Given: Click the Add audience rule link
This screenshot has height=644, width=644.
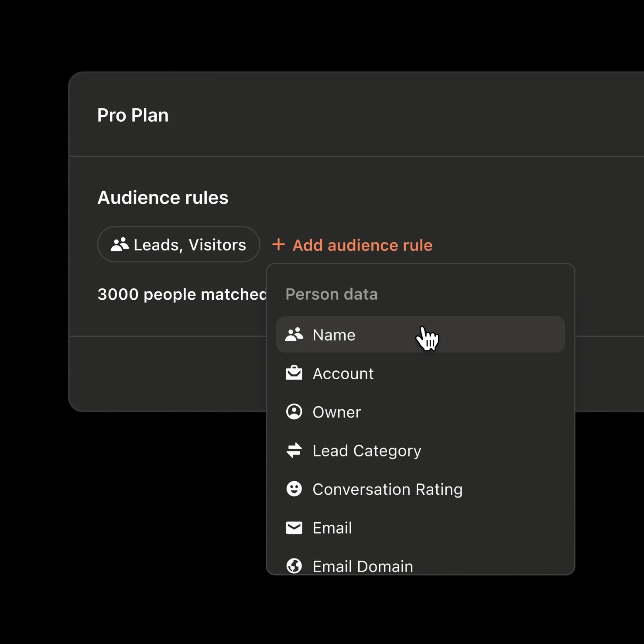Looking at the screenshot, I should [x=353, y=245].
